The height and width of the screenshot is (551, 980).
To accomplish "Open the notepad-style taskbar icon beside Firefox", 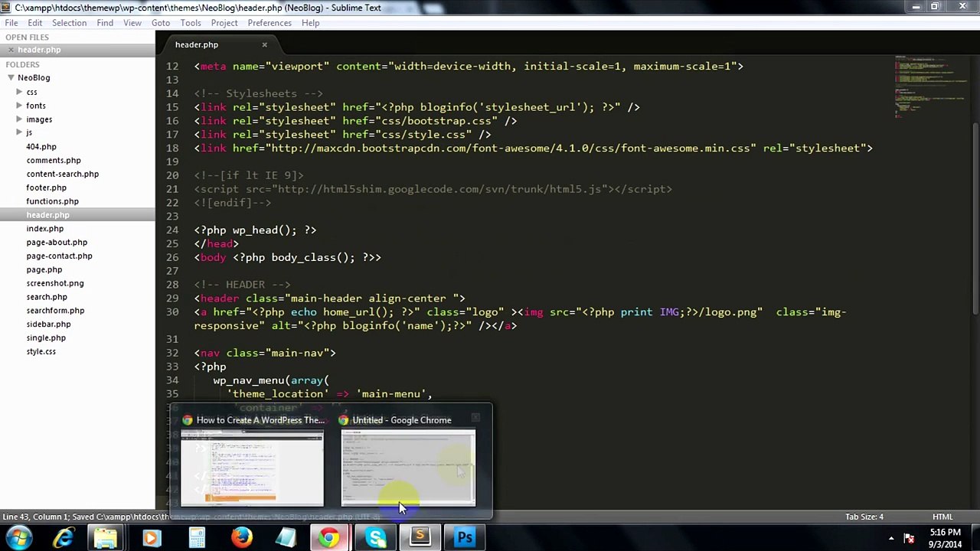I will (x=286, y=538).
